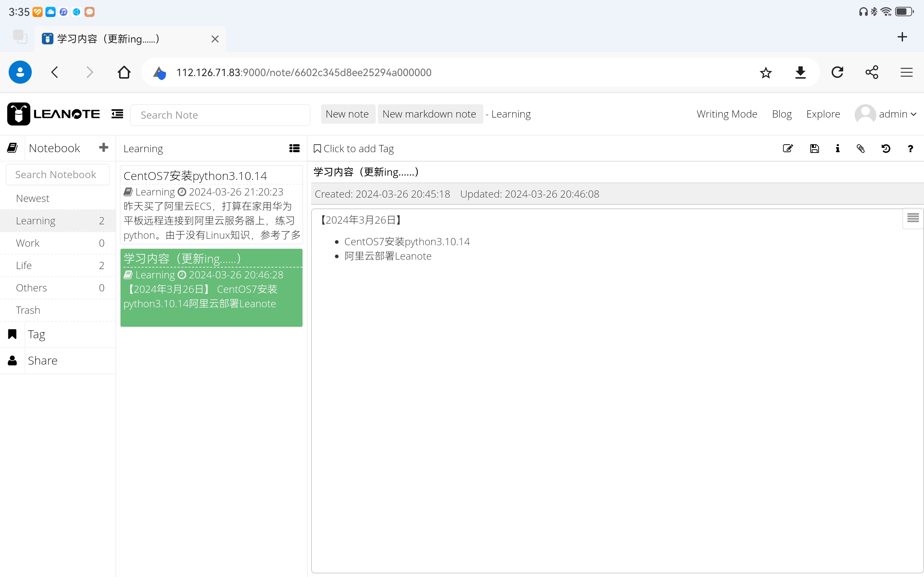Click the Search Note input field
The width and height of the screenshot is (924, 577).
[x=220, y=115]
